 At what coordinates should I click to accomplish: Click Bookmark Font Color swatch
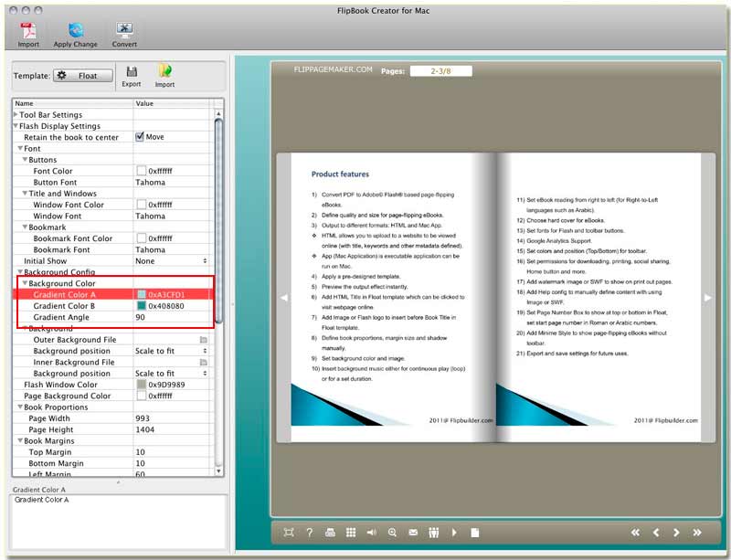[x=142, y=238]
